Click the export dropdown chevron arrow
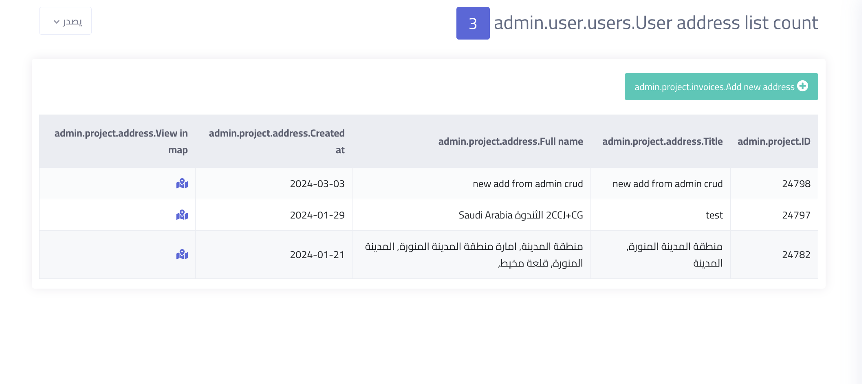The height and width of the screenshot is (384, 868). tap(57, 22)
